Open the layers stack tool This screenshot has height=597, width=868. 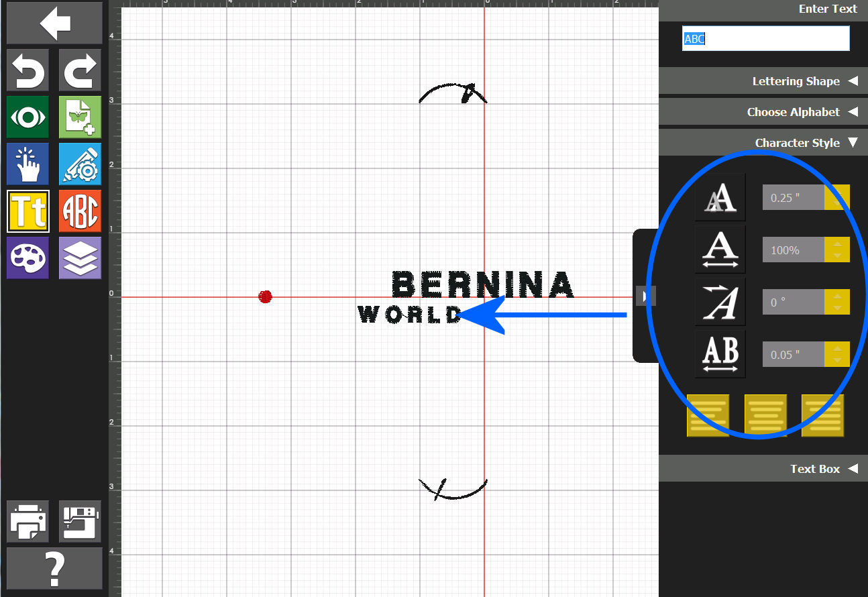pos(80,258)
